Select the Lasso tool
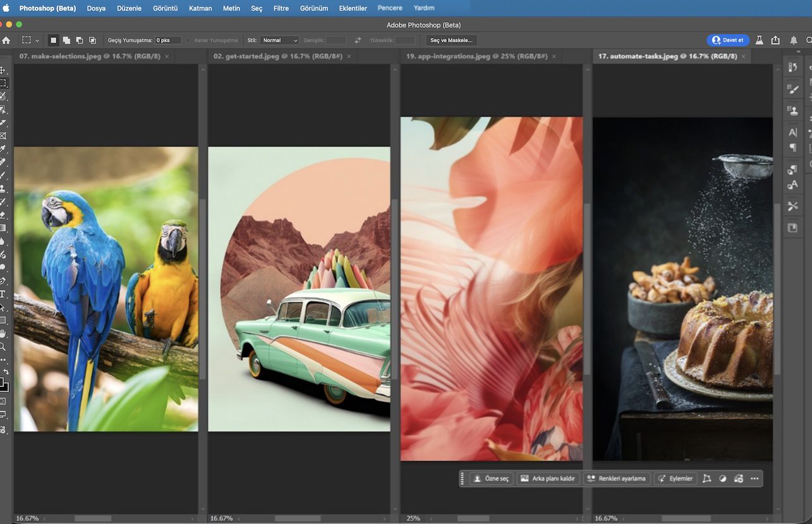 (x=4, y=96)
